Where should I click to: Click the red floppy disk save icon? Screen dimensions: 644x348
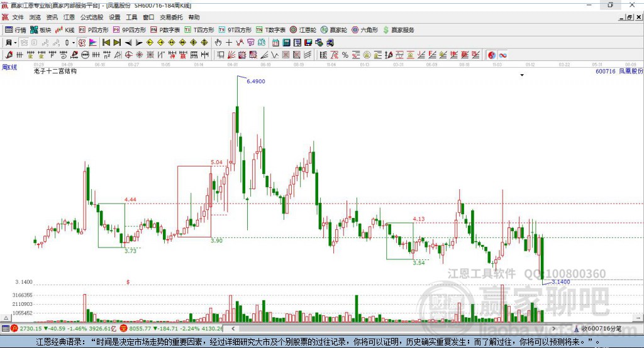point(308,43)
